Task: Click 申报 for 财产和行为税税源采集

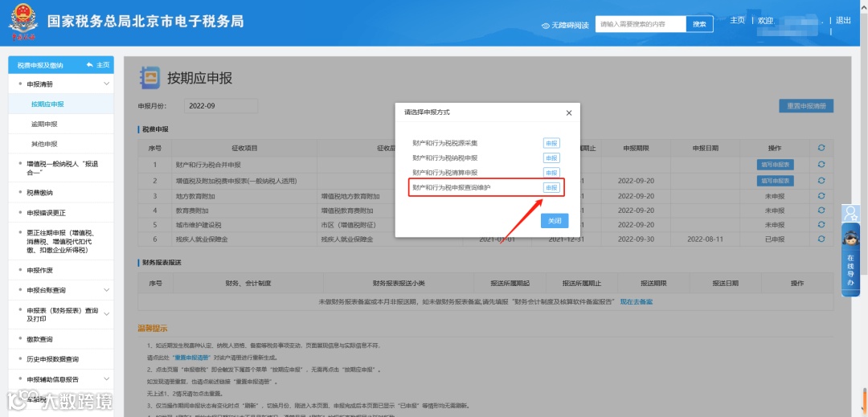Action: pyautogui.click(x=551, y=143)
